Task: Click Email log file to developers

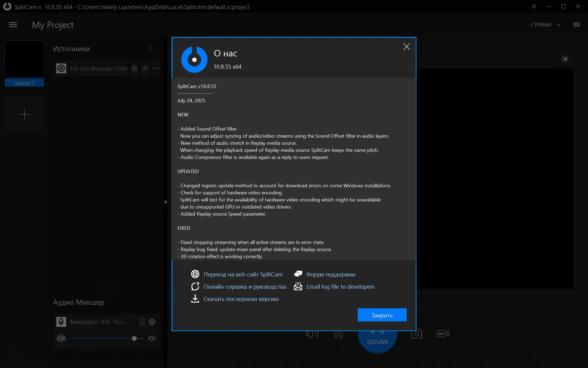Action: [x=340, y=286]
